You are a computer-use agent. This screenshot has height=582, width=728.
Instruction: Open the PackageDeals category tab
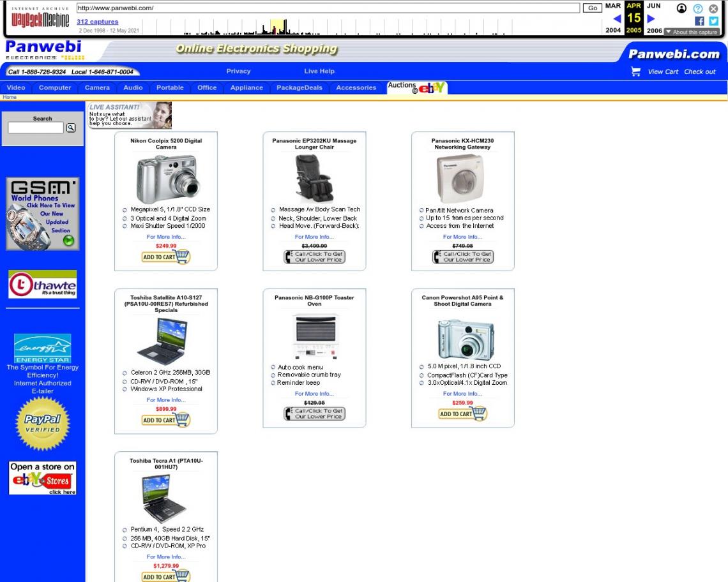[x=300, y=87]
